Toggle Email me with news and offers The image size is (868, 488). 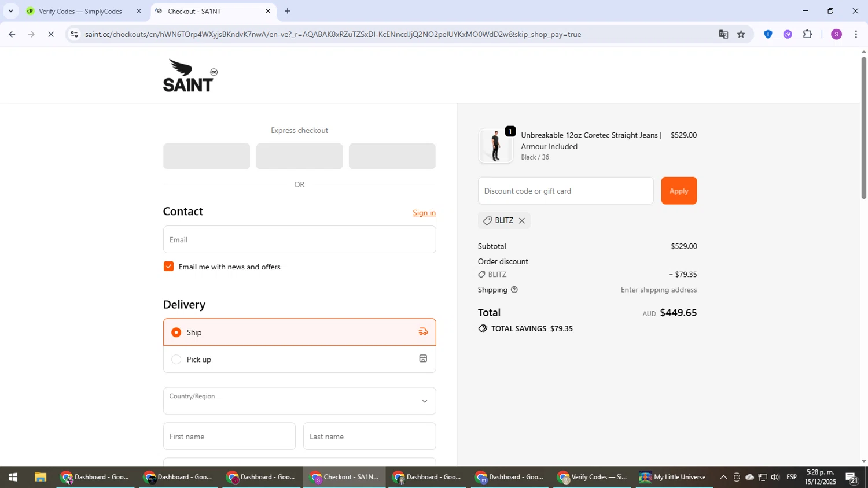point(168,267)
